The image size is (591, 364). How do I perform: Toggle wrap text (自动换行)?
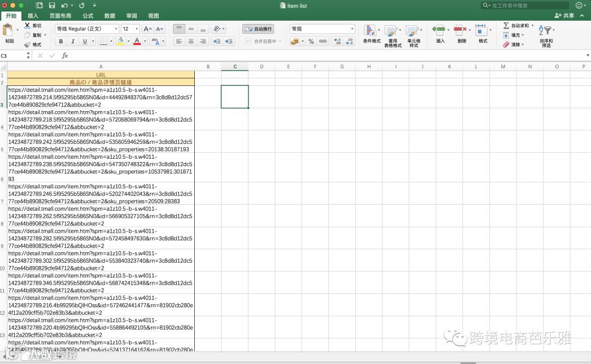(258, 28)
